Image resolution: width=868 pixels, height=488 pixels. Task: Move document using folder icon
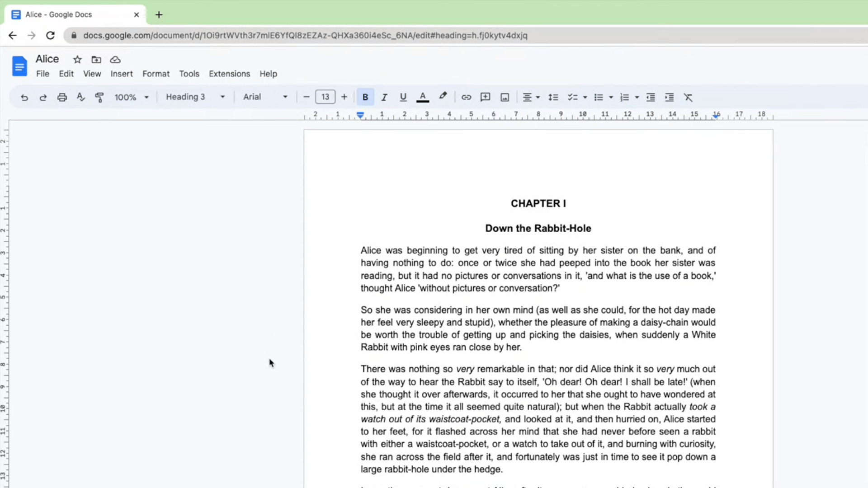click(96, 60)
